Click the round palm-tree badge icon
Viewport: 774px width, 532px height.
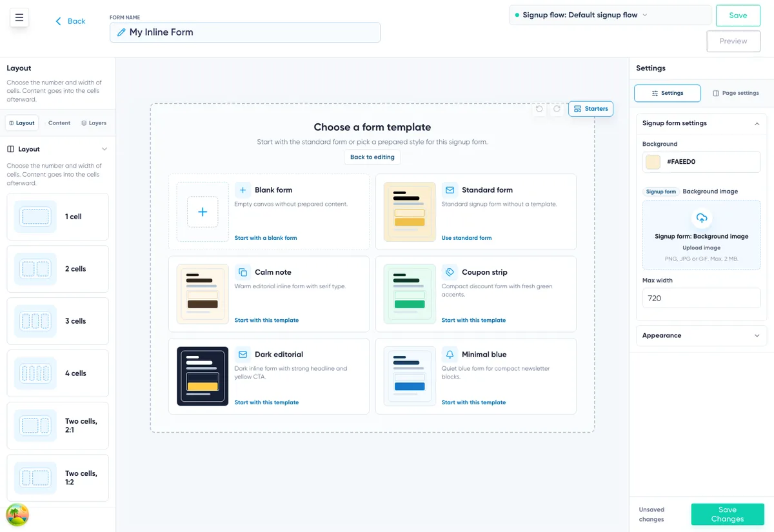(17, 515)
